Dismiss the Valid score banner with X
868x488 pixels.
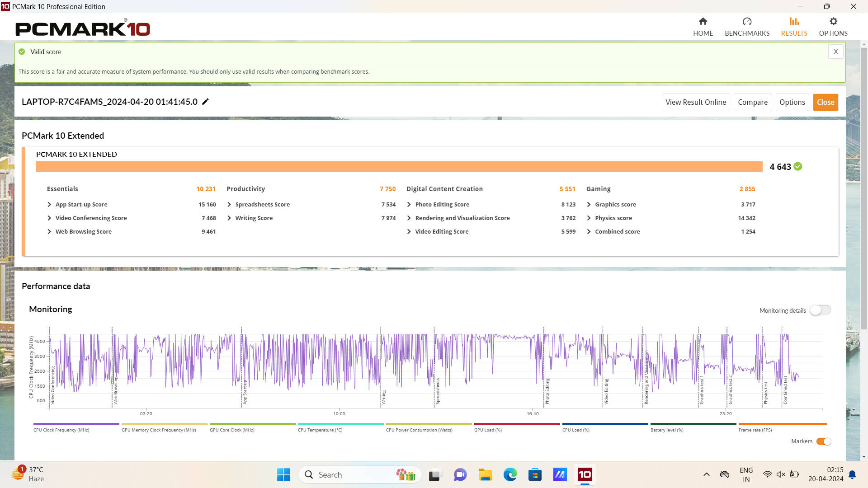[x=835, y=52]
